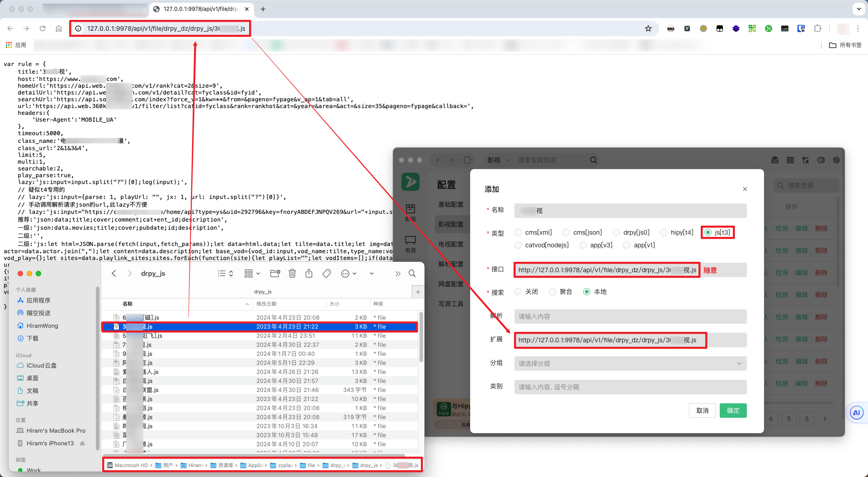
Task: Click the browser address bar URL
Action: (166, 28)
